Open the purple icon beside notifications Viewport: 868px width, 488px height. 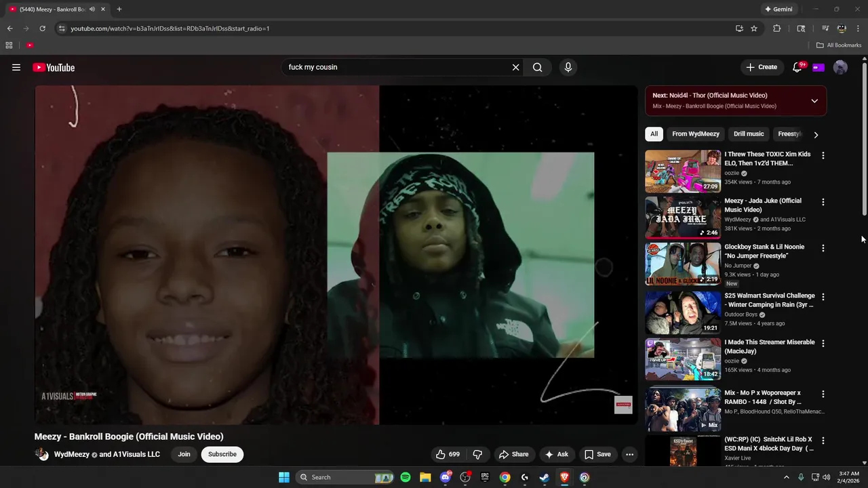(x=818, y=67)
